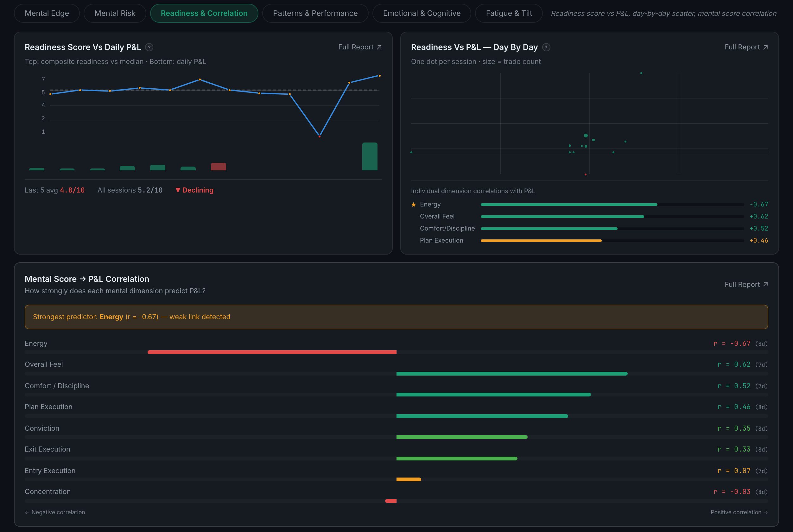Click arrow icon of Mental Score Full Report
The height and width of the screenshot is (532, 793).
765,284
